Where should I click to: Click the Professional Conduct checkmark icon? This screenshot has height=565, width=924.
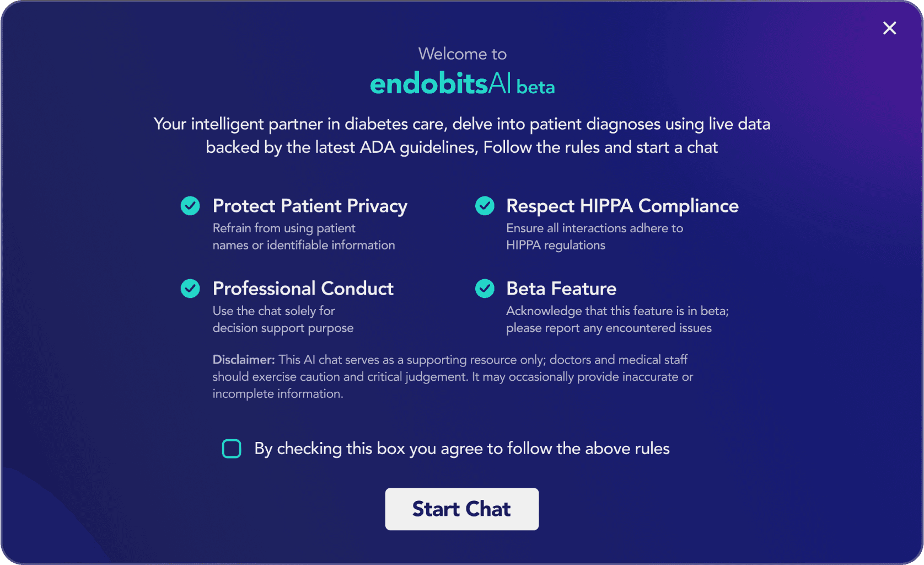click(x=190, y=288)
